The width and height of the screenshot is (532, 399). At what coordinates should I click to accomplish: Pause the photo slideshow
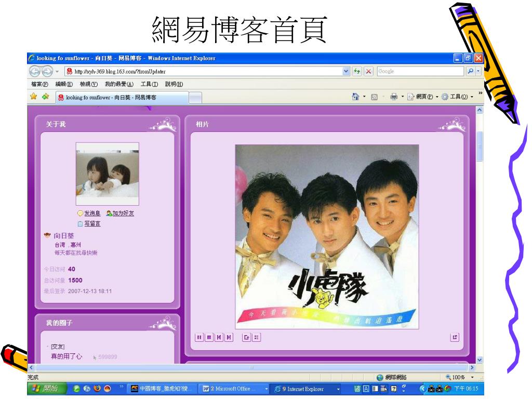199,337
